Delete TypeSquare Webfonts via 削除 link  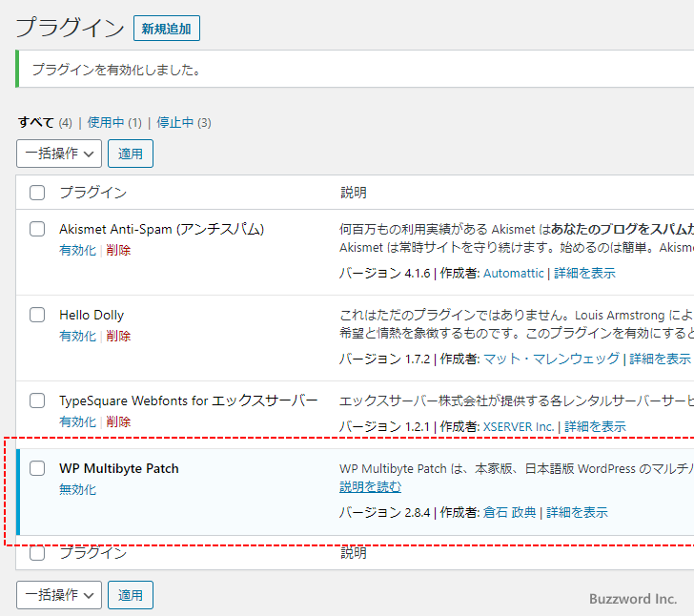(118, 421)
